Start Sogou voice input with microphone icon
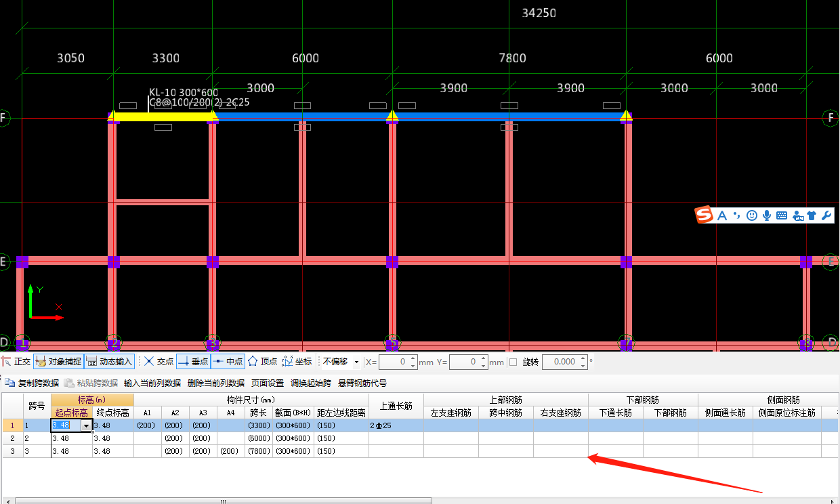Image resolution: width=840 pixels, height=504 pixels. [x=767, y=215]
